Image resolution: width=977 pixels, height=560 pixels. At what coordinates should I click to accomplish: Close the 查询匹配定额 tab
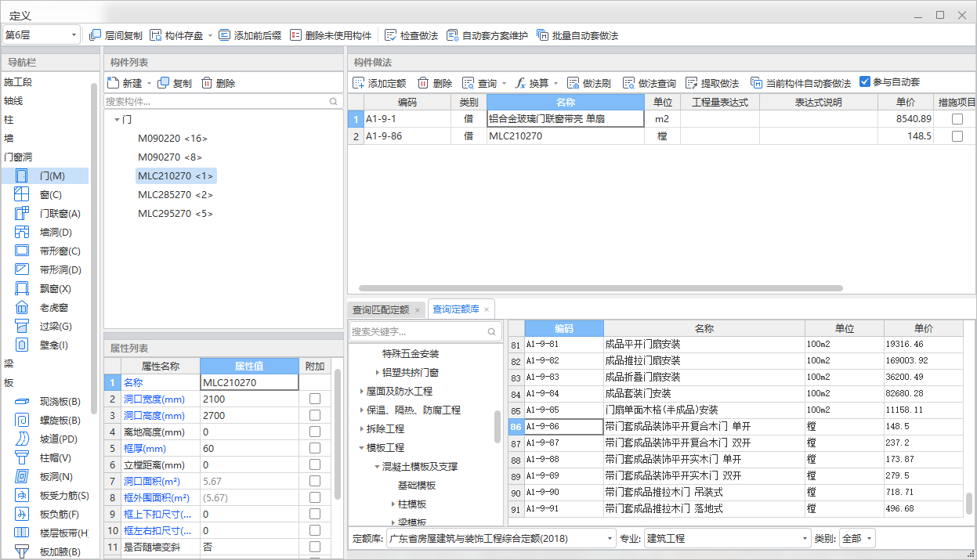418,311
